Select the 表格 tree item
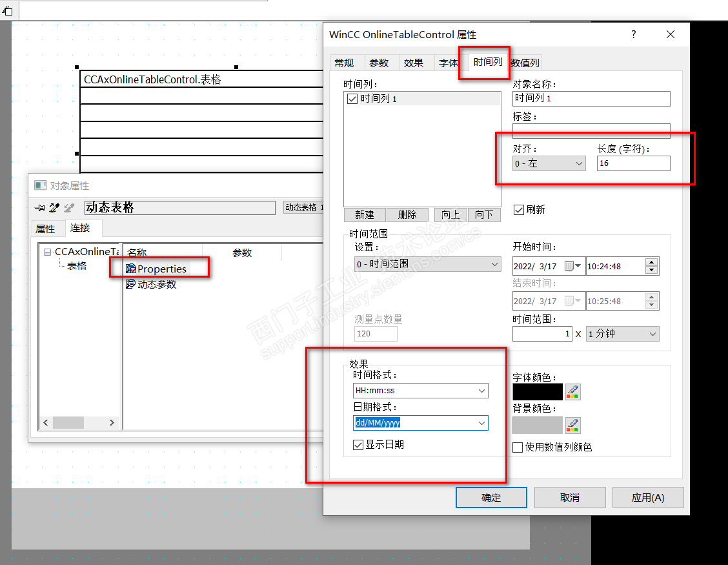 click(x=77, y=266)
